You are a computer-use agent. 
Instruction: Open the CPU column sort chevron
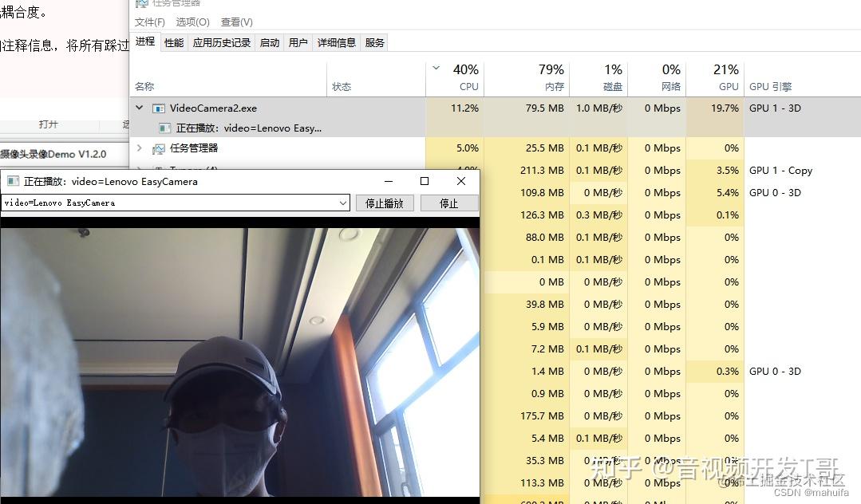(436, 67)
